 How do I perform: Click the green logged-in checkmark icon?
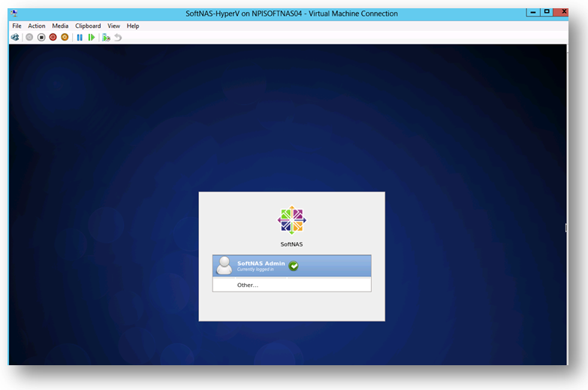click(x=294, y=266)
